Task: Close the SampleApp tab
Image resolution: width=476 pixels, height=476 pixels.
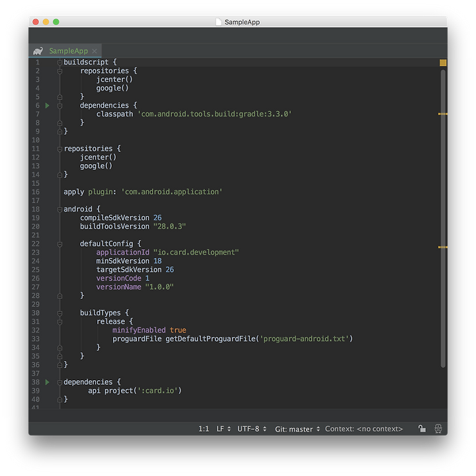Action: (95, 51)
